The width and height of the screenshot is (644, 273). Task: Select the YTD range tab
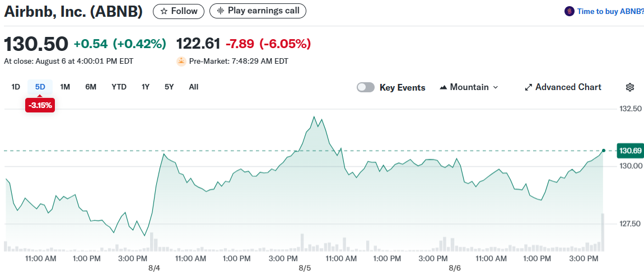[x=119, y=87]
